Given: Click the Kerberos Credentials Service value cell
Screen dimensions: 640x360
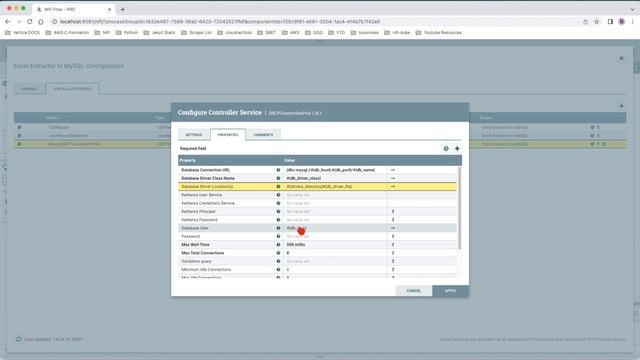Looking at the screenshot, I should click(x=335, y=203).
